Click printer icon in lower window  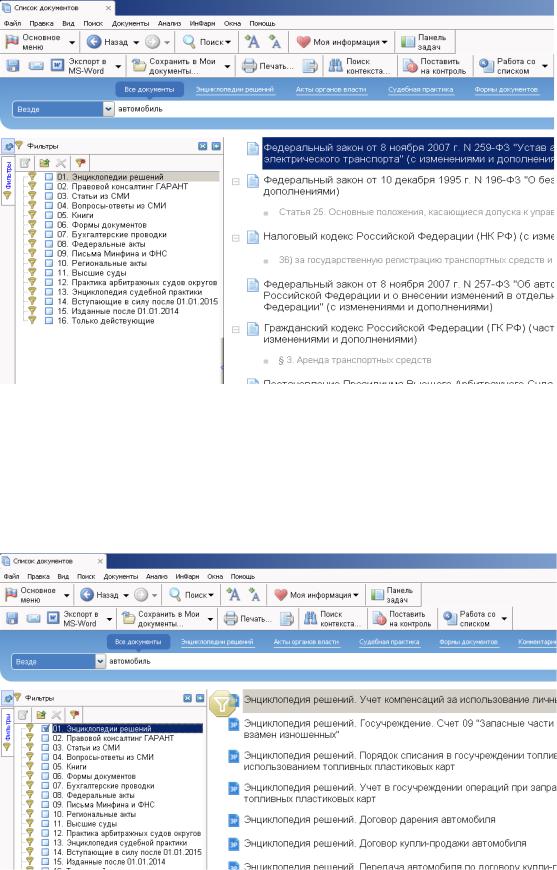231,618
